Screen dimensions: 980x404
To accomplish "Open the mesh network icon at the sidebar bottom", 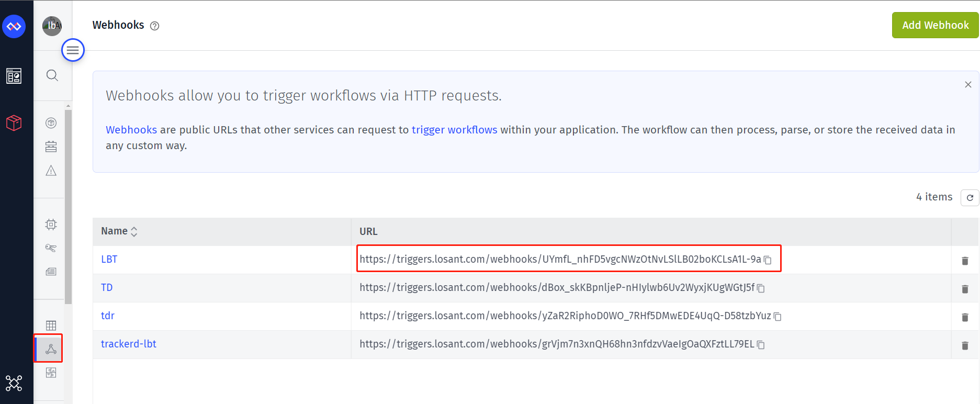I will (14, 383).
